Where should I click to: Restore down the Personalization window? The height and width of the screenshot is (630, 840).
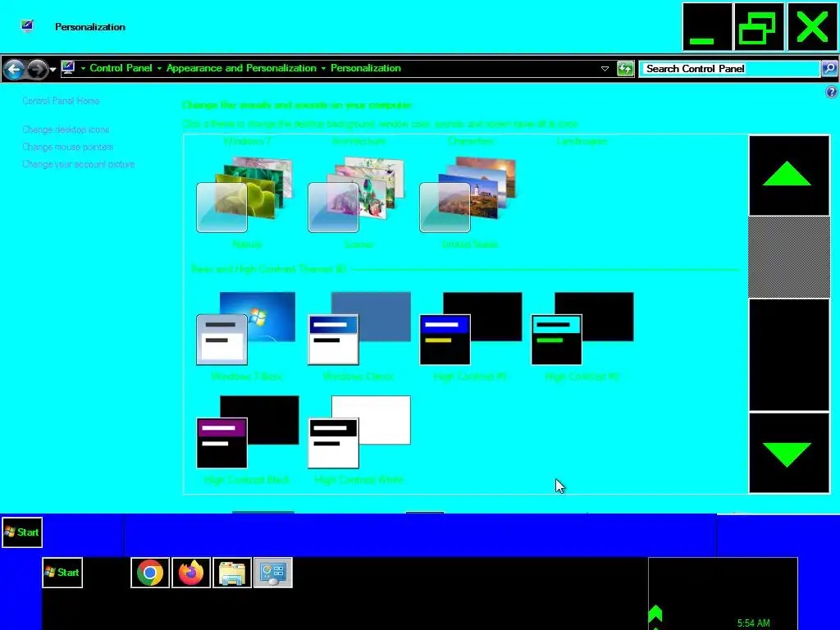coord(759,26)
